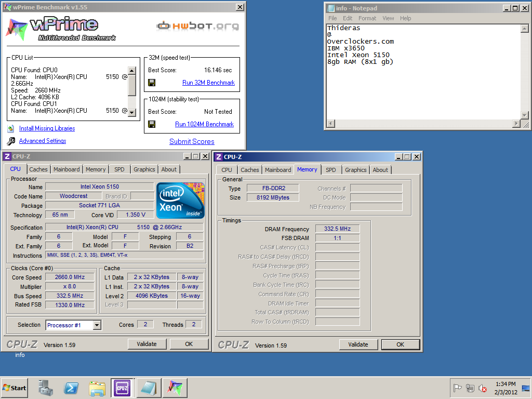Switch to Graphics tab in right CPU-Z
Viewport: 532px width, 399px height.
355,170
